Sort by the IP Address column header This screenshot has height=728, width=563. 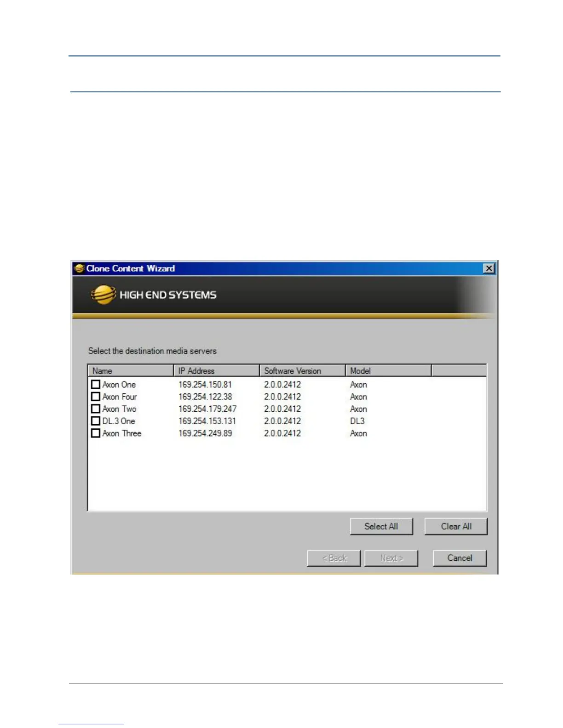tap(216, 371)
